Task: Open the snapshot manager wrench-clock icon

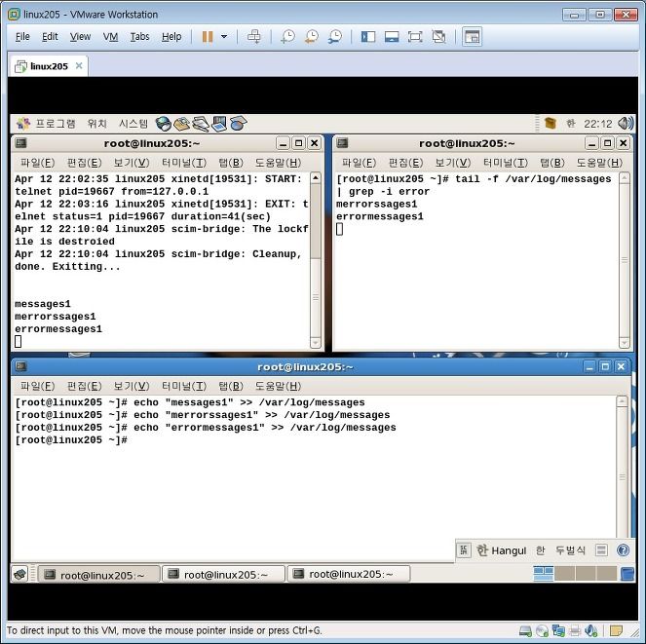Action: pos(335,37)
